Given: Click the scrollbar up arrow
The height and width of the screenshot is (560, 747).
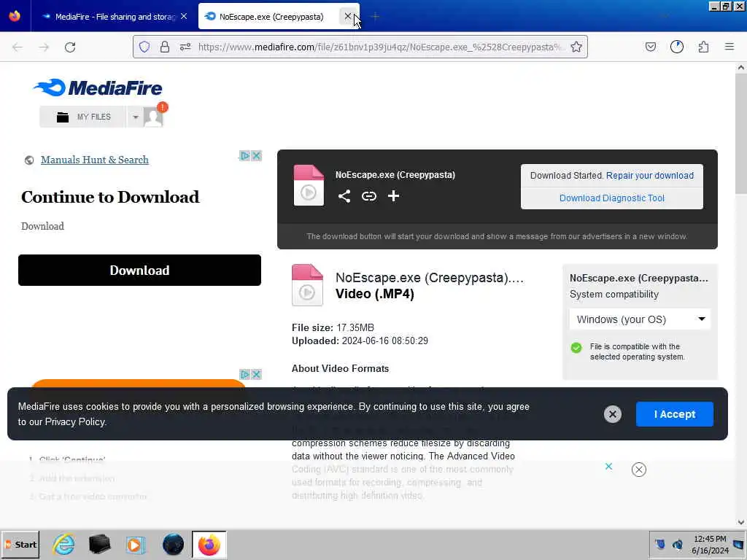Looking at the screenshot, I should [x=741, y=68].
